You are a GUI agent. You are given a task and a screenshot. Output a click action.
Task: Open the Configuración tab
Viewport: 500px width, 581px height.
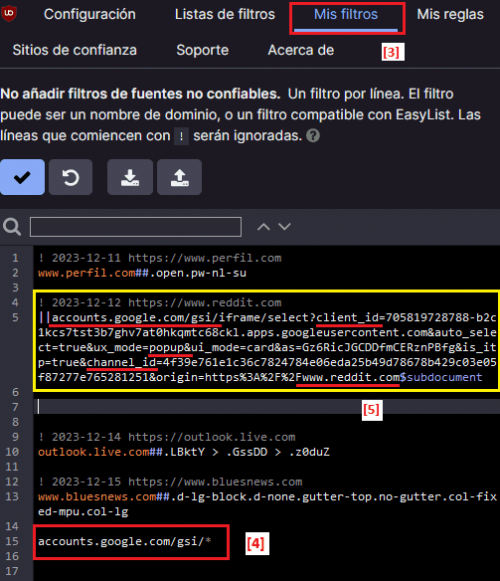pyautogui.click(x=90, y=14)
